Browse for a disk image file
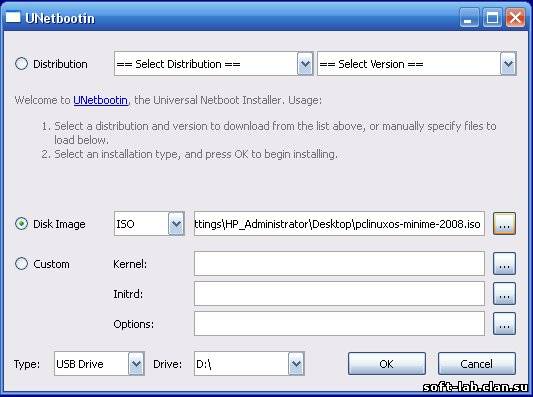This screenshot has height=397, width=533. point(504,224)
